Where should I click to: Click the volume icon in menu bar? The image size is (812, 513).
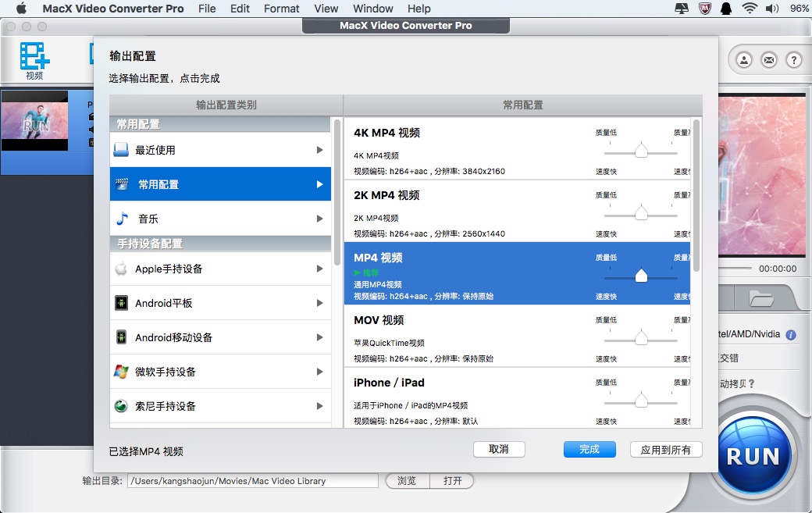(772, 9)
